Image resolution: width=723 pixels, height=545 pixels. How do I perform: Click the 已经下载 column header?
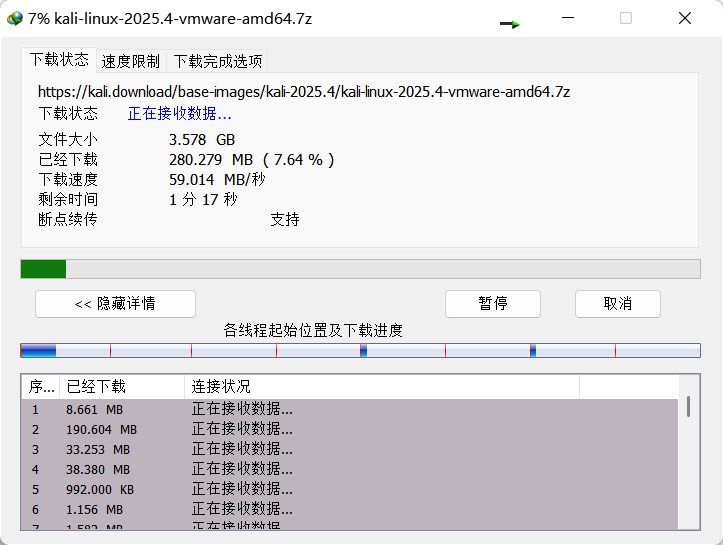pyautogui.click(x=121, y=387)
